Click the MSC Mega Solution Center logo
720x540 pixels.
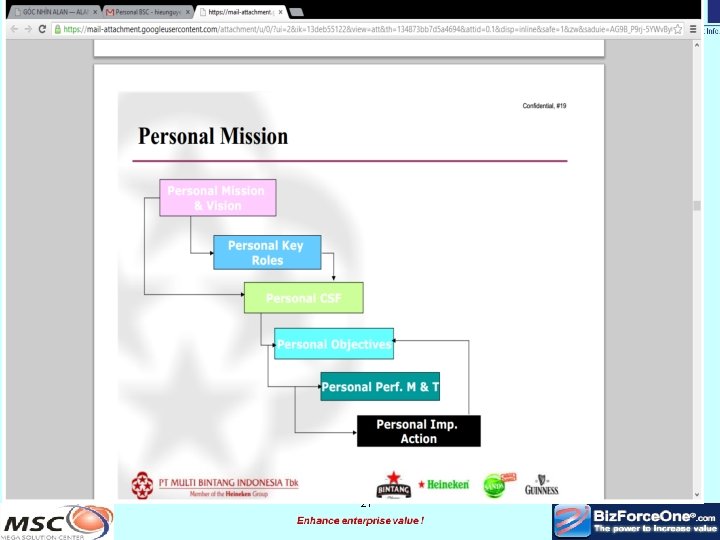pos(57,522)
